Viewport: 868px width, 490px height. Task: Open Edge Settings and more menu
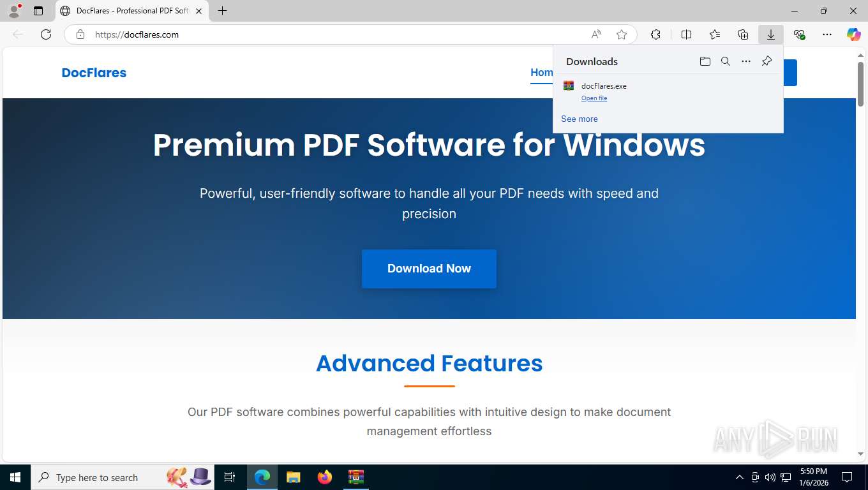[x=827, y=34]
